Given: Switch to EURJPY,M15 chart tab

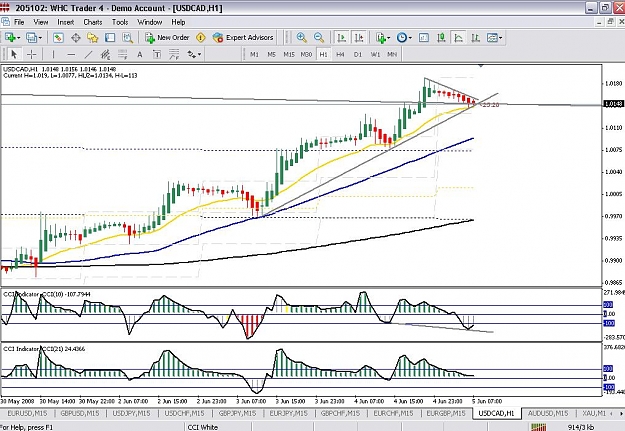Looking at the screenshot, I should (289, 413).
